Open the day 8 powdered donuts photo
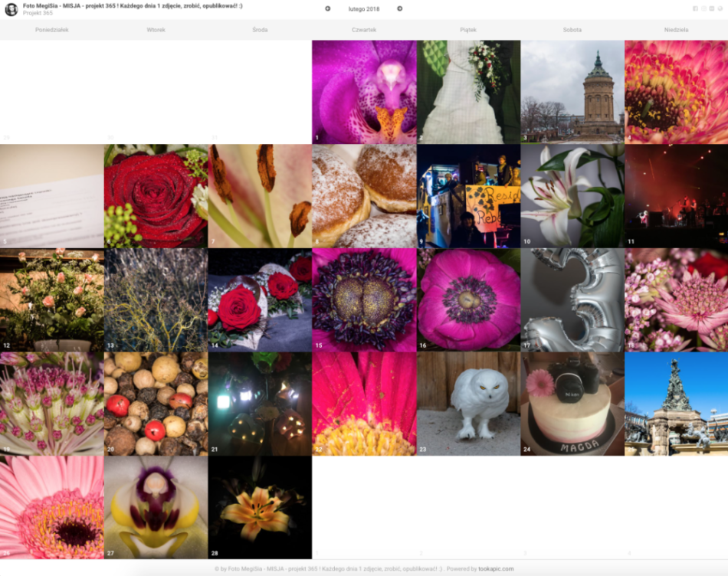The width and height of the screenshot is (728, 576). 364,196
